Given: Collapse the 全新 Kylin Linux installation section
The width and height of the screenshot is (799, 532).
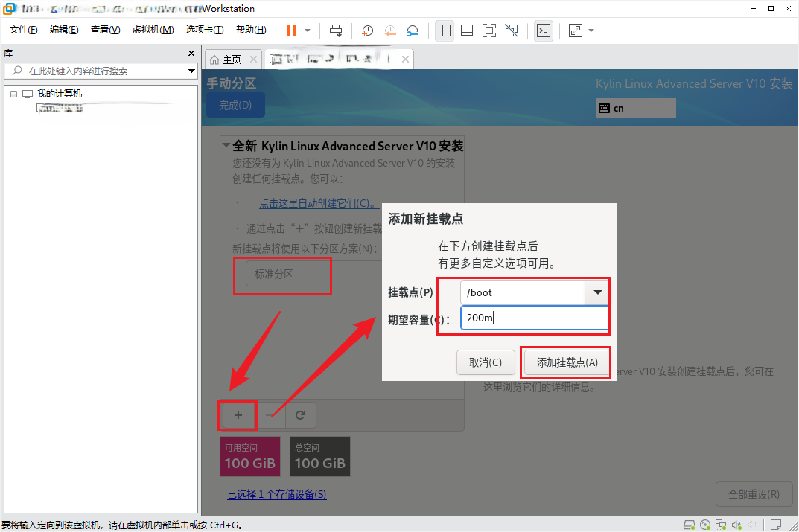Looking at the screenshot, I should tap(226, 146).
